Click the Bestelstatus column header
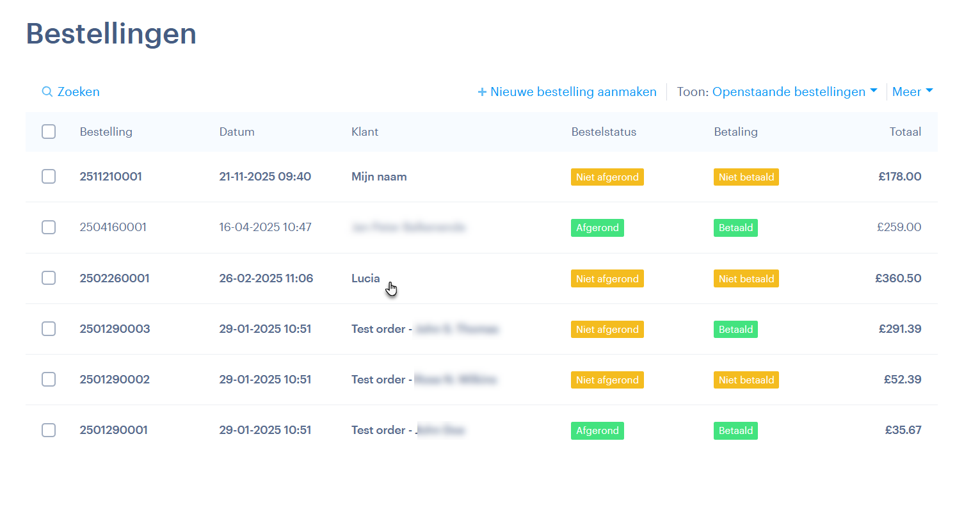Screen dimensions: 980x514 (604, 132)
